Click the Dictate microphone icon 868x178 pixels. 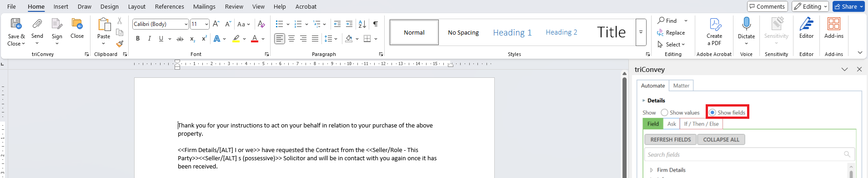click(x=746, y=24)
